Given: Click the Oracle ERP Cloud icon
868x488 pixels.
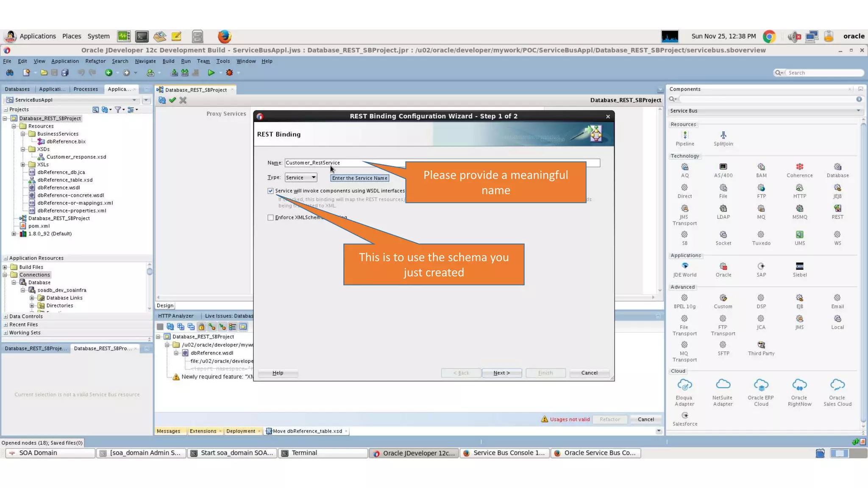Looking at the screenshot, I should 761,385.
